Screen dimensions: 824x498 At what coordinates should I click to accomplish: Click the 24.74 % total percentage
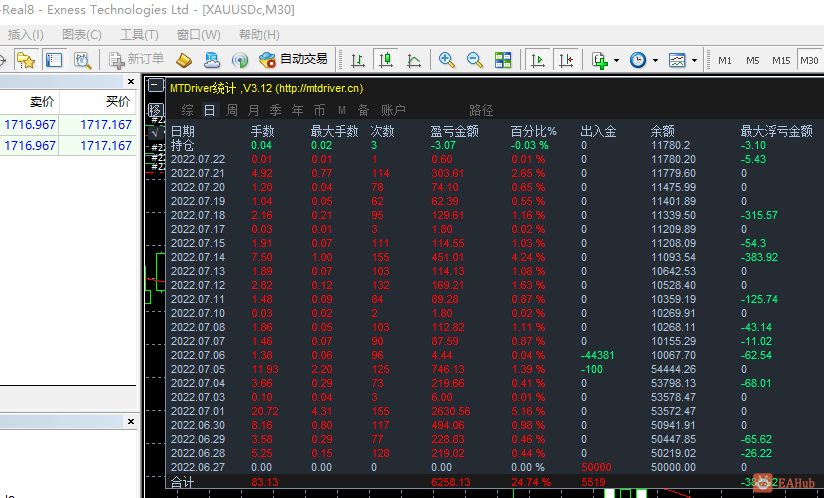pyautogui.click(x=531, y=482)
